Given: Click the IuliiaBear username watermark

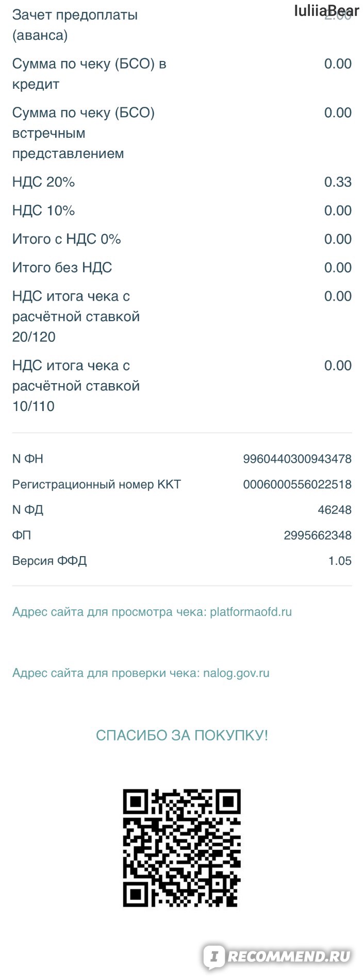Looking at the screenshot, I should click(x=326, y=11).
